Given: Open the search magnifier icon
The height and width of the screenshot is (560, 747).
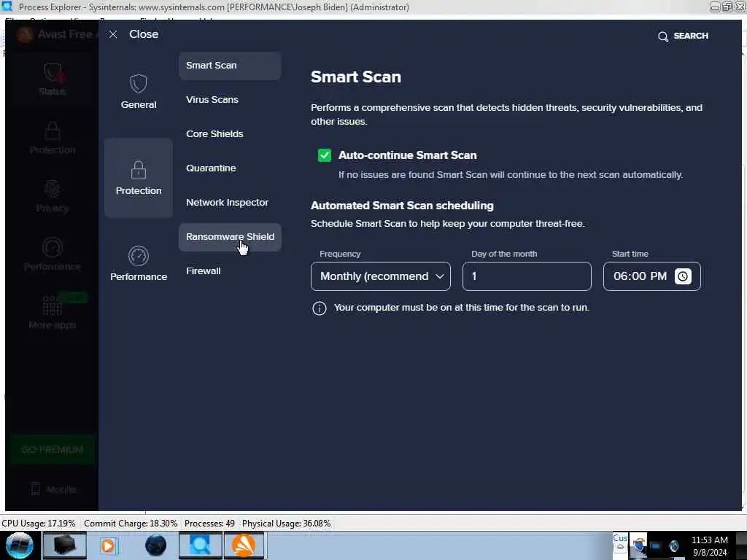Looking at the screenshot, I should point(662,36).
